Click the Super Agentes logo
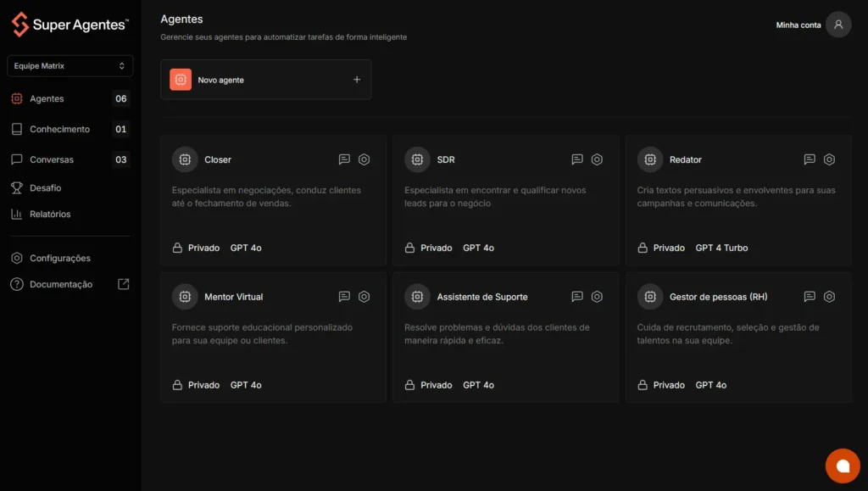 pos(70,25)
